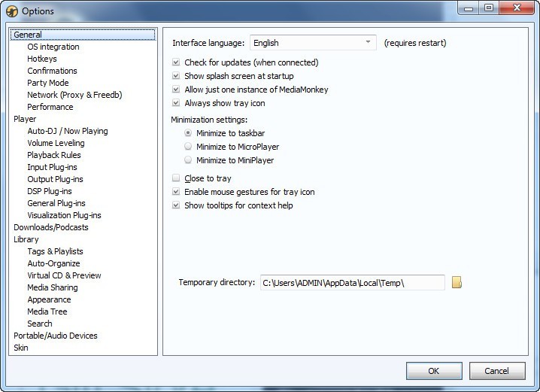Open Search settings page
This screenshot has width=540, height=392.
pyautogui.click(x=40, y=324)
